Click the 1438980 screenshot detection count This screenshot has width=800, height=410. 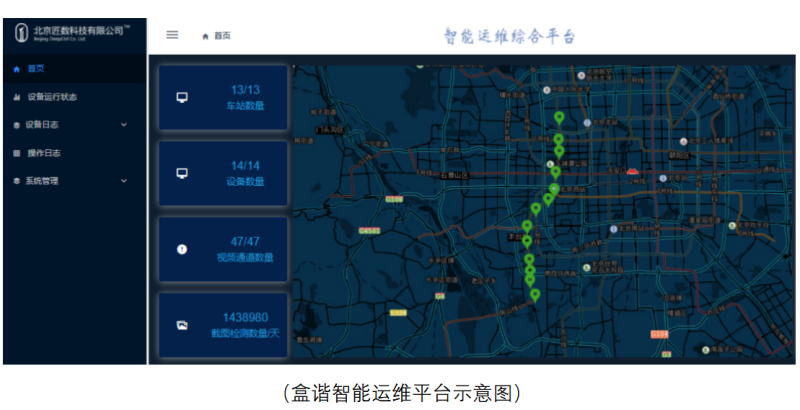pos(245,317)
